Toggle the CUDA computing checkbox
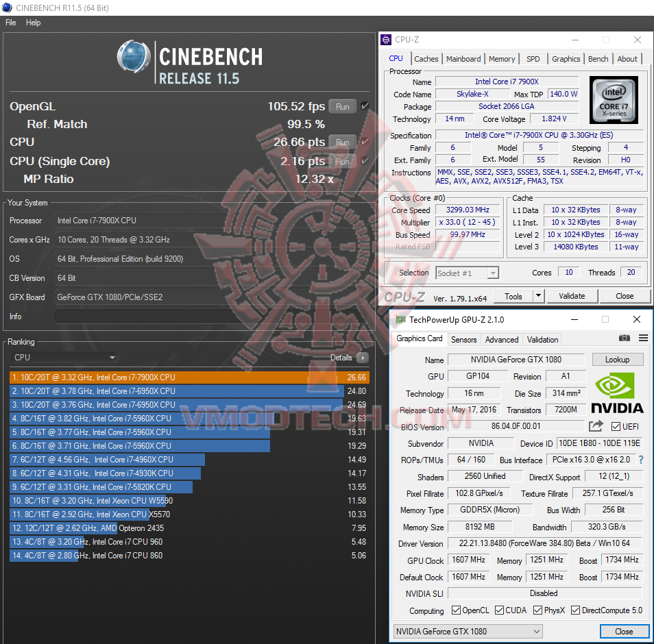Image resolution: width=654 pixels, height=644 pixels. (499, 610)
